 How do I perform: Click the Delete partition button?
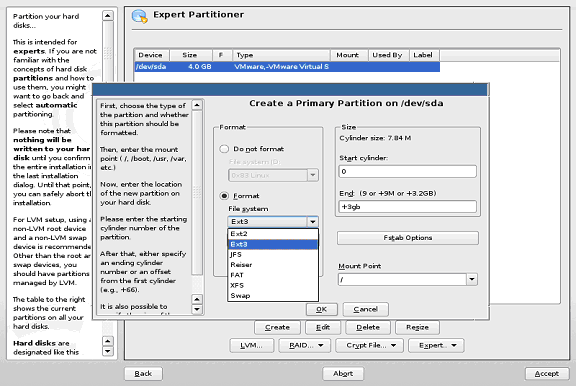point(368,327)
